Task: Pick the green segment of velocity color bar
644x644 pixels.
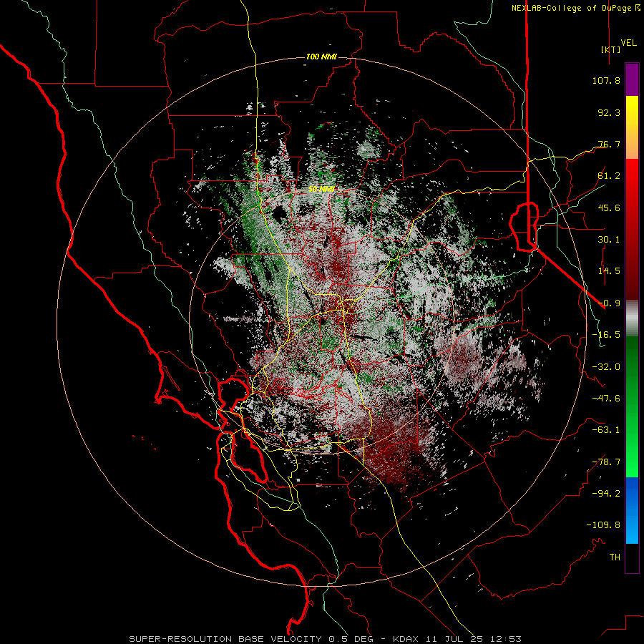Action: (632, 406)
